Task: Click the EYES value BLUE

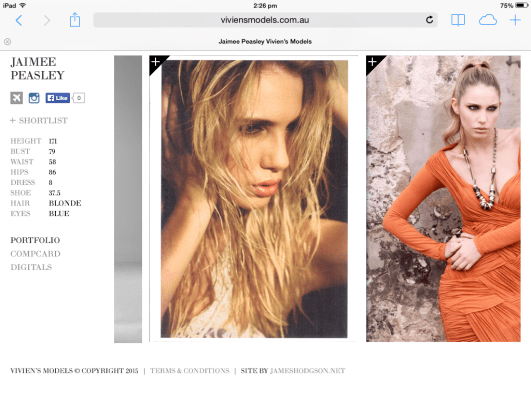Action: click(59, 214)
